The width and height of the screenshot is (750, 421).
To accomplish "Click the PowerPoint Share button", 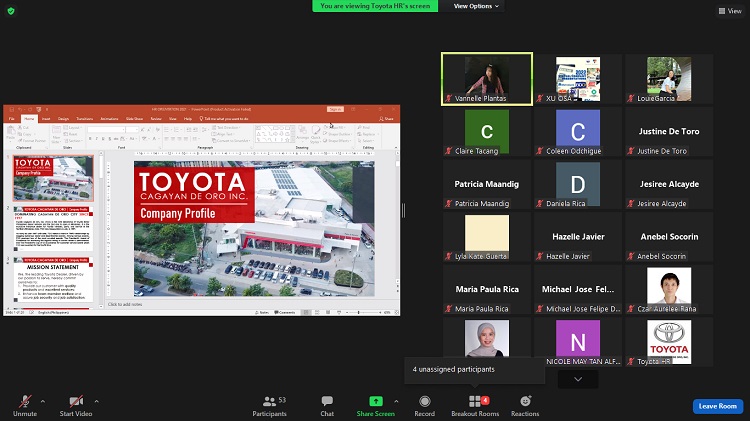I will 386,119.
